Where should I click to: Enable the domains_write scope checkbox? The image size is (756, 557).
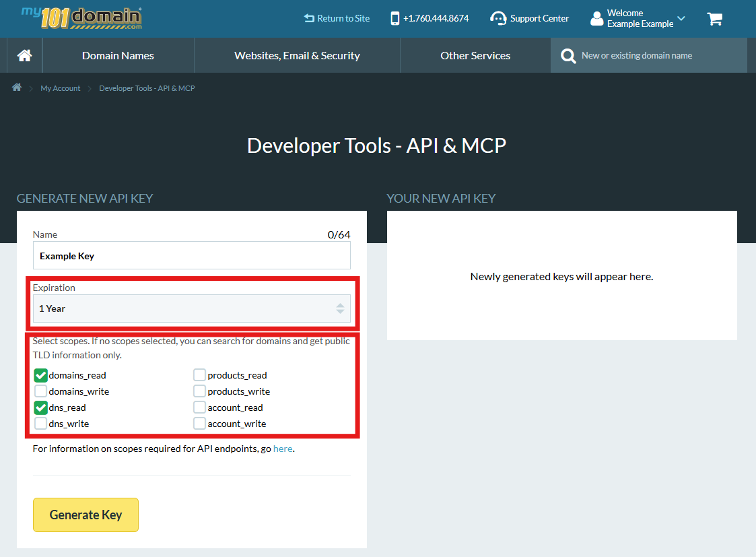(40, 391)
